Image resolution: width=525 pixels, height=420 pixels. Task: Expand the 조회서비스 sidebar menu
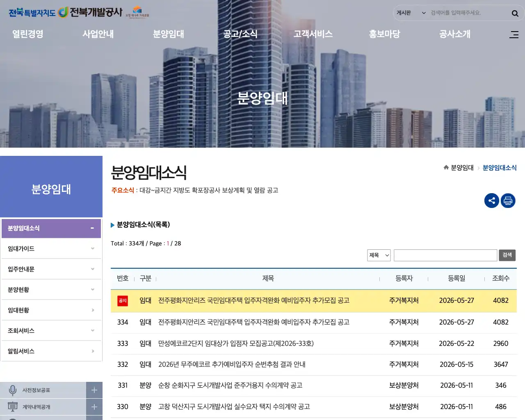click(x=51, y=331)
